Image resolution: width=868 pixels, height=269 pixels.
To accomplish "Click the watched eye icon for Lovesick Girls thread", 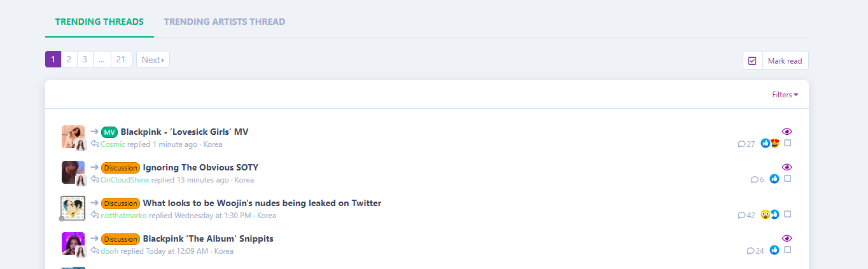I will click(x=787, y=132).
